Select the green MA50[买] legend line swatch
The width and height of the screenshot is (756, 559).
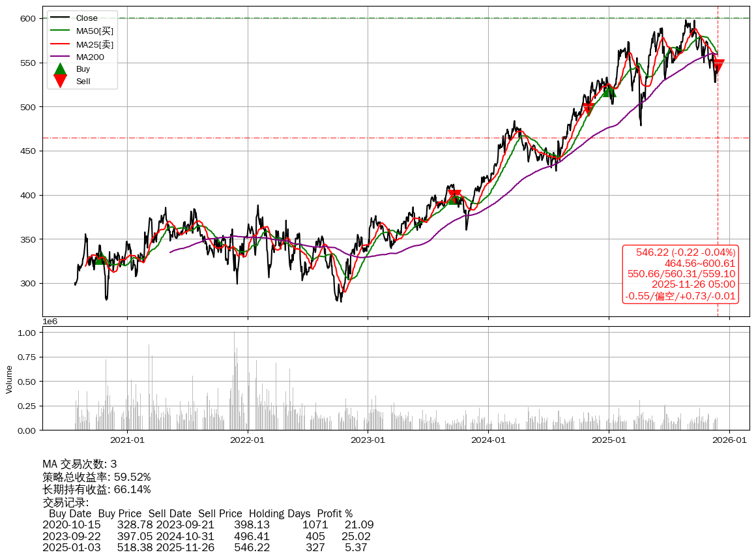click(x=60, y=31)
